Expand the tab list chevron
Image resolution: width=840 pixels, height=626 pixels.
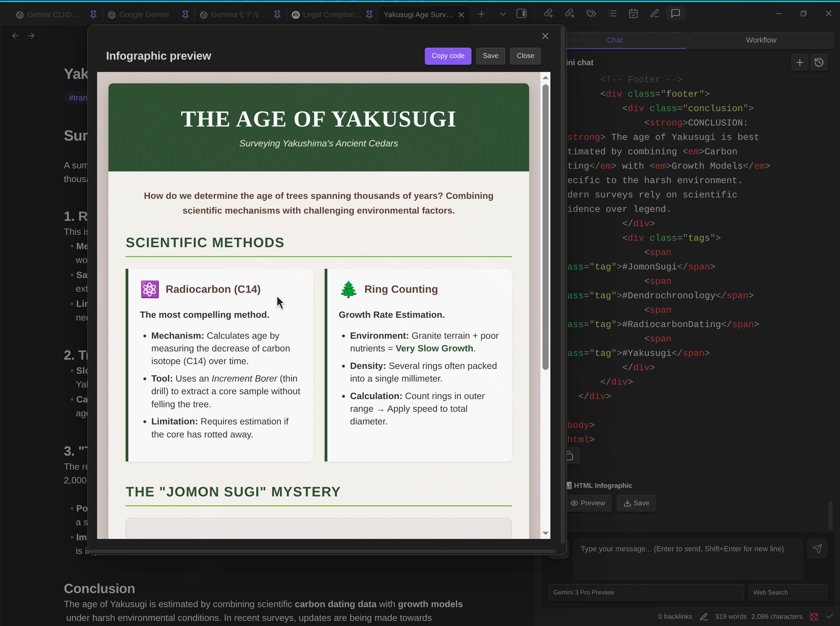pos(503,14)
